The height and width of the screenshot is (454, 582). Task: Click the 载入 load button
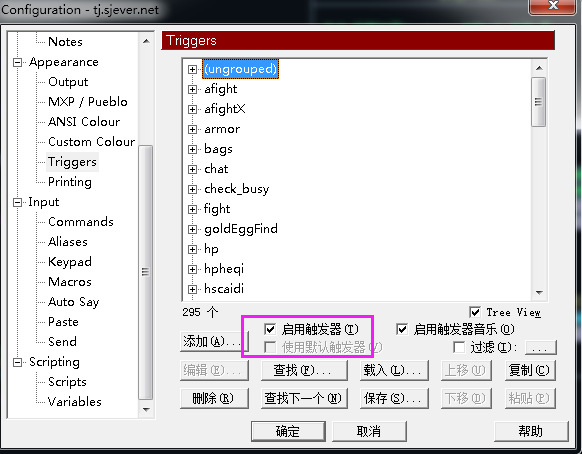394,370
